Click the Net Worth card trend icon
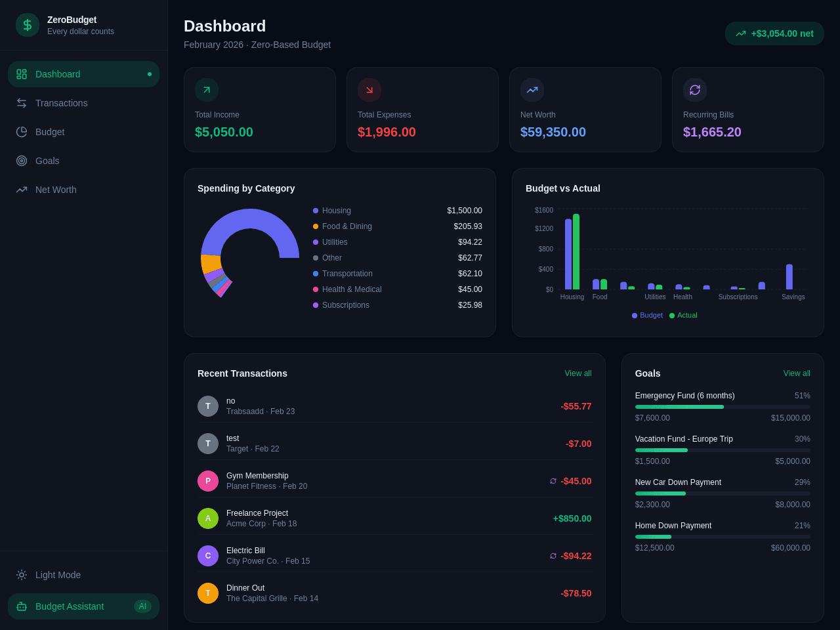Screen dimensions: 840x630 point(532,90)
